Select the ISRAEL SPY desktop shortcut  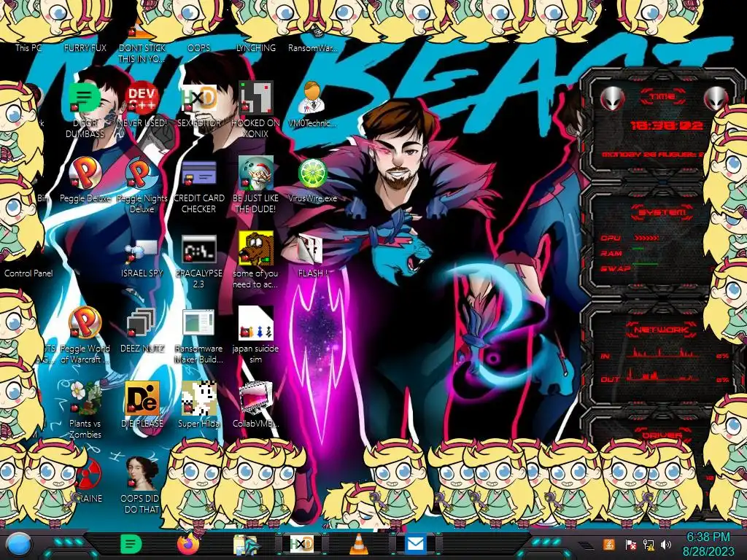pos(142,251)
